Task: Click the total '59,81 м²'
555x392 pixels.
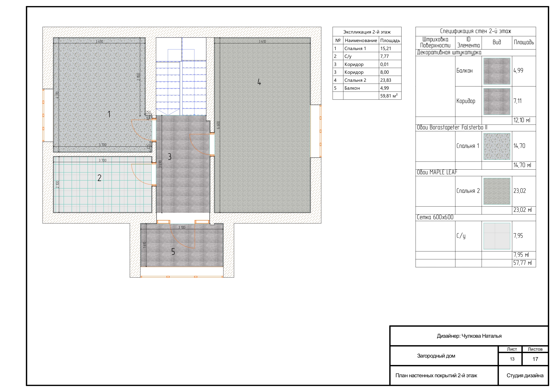Action: pos(389,96)
